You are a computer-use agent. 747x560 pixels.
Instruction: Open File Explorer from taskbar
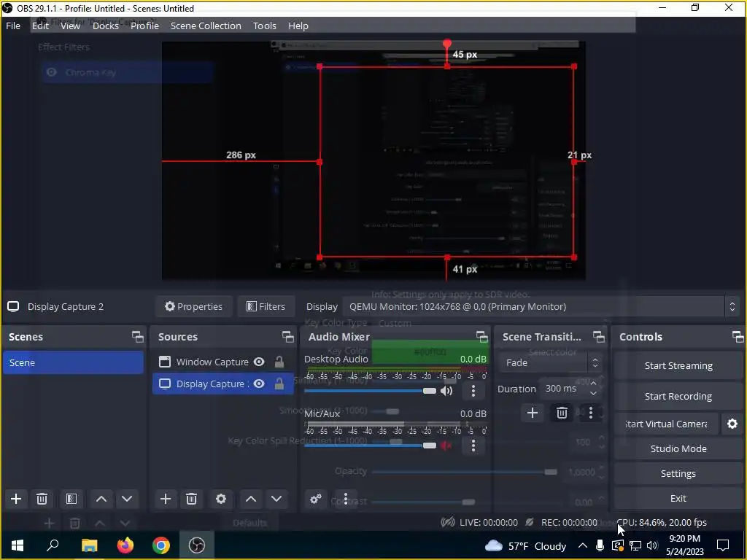90,545
